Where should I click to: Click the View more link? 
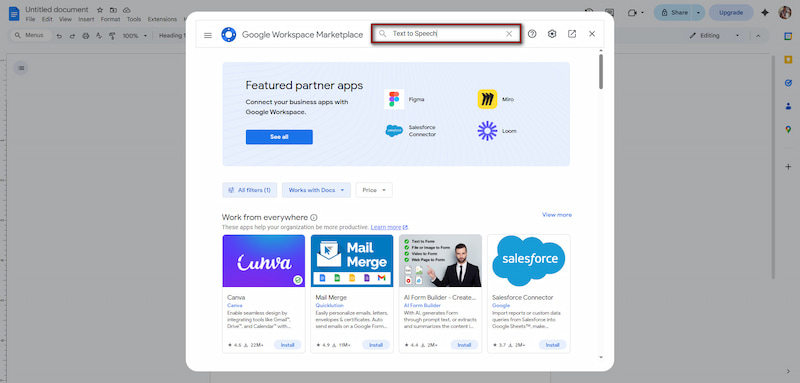pos(557,215)
